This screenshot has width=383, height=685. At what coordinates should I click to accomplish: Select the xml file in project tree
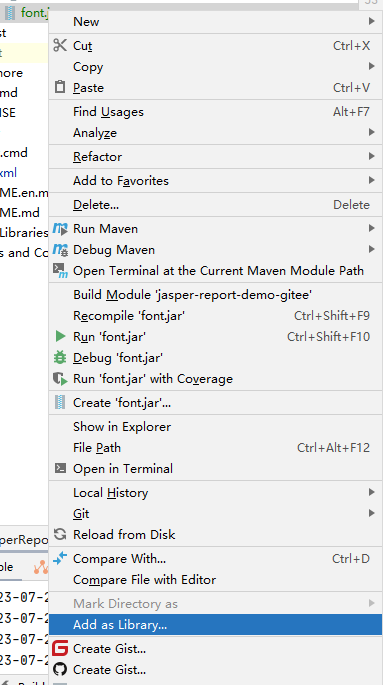tap(8, 173)
